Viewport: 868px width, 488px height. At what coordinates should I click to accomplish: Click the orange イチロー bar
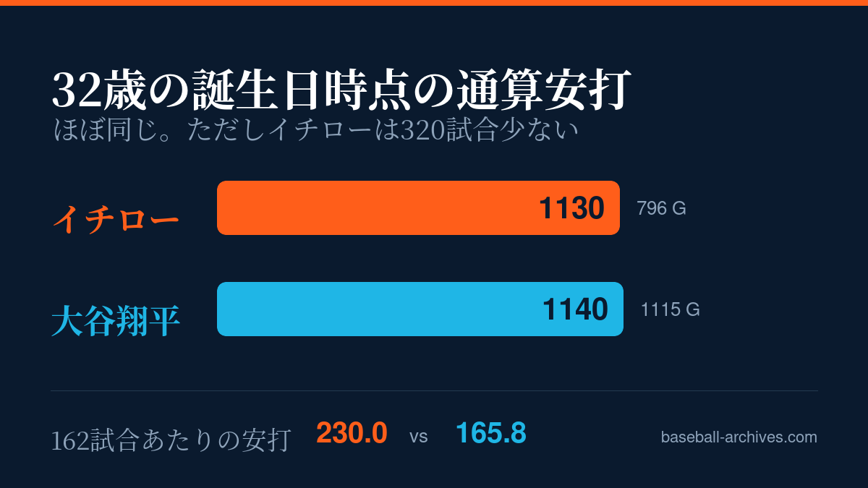point(418,207)
